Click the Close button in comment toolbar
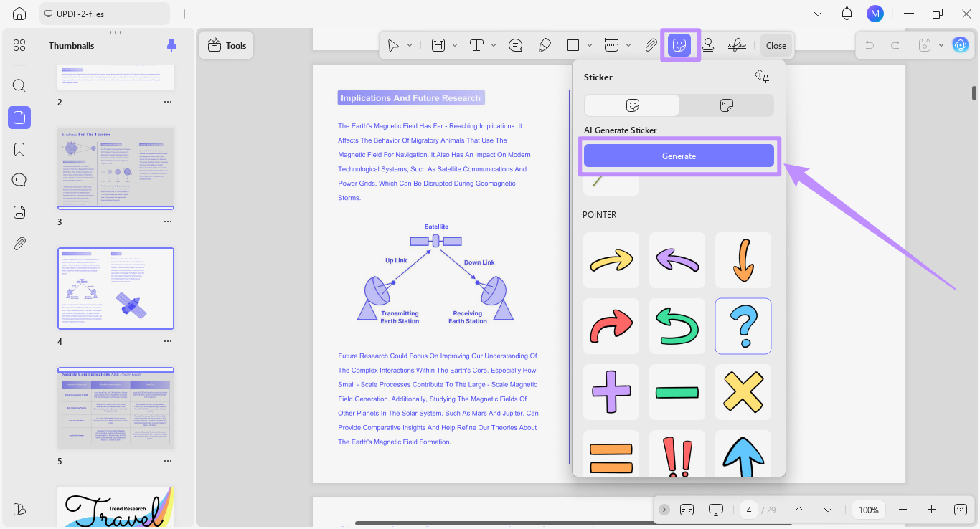980x529 pixels. point(776,45)
